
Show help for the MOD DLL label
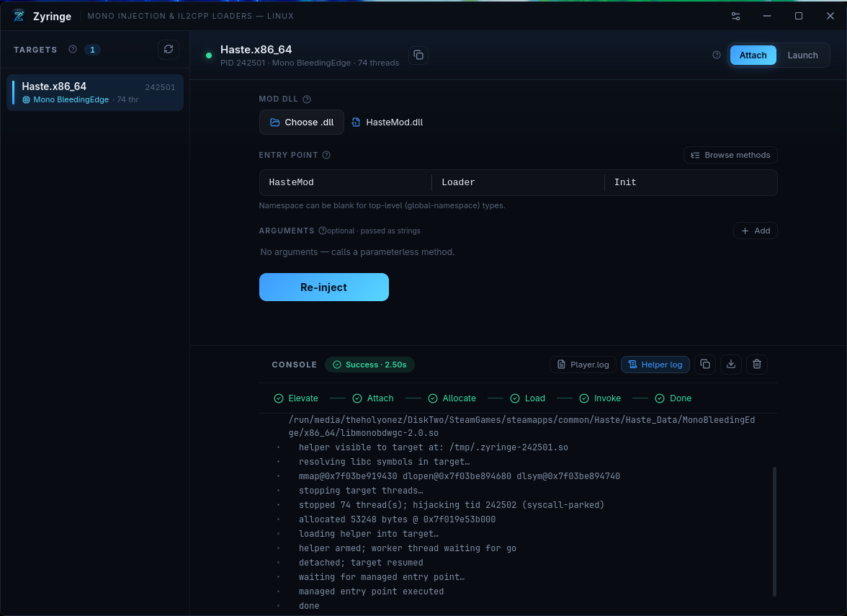(x=307, y=99)
